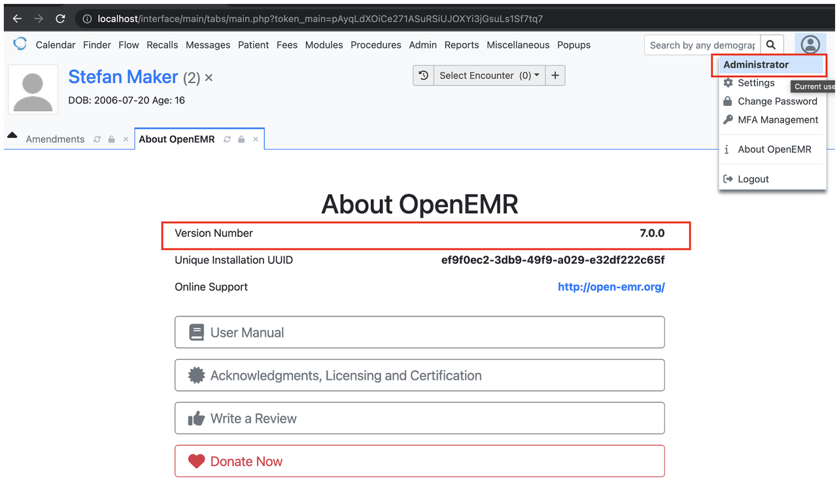Viewport: 837px width, 504px height.
Task: Clear patient Stefan Maker with the x
Action: pyautogui.click(x=209, y=78)
